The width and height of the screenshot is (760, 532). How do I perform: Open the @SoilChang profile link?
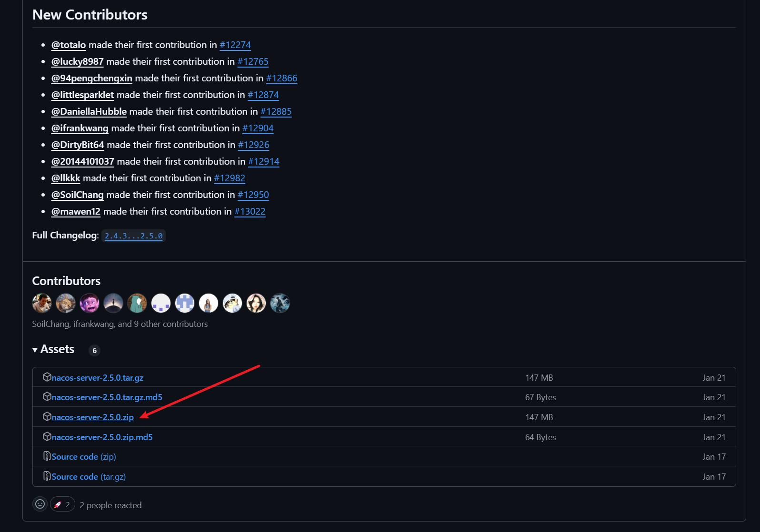point(78,195)
